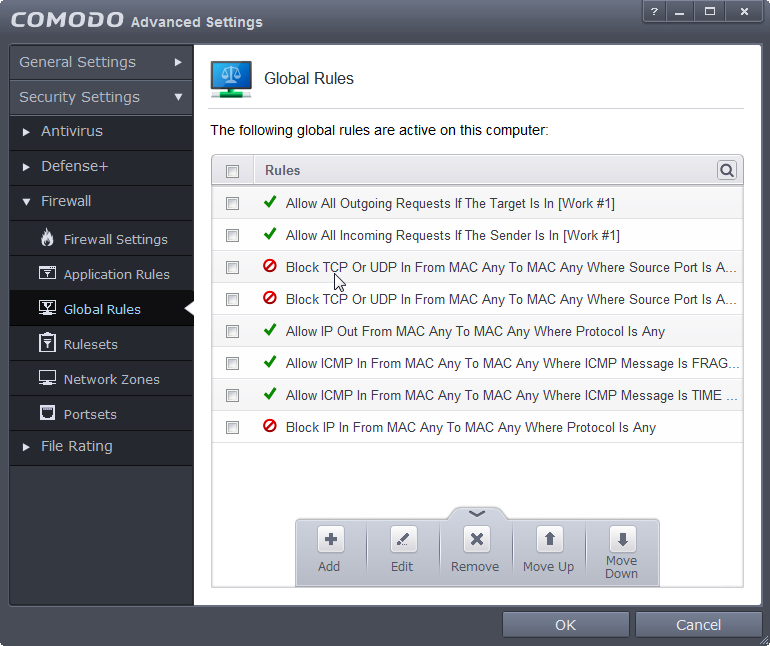Tick the Block IP In rule checkbox
Image resolution: width=770 pixels, height=646 pixels.
[x=233, y=428]
